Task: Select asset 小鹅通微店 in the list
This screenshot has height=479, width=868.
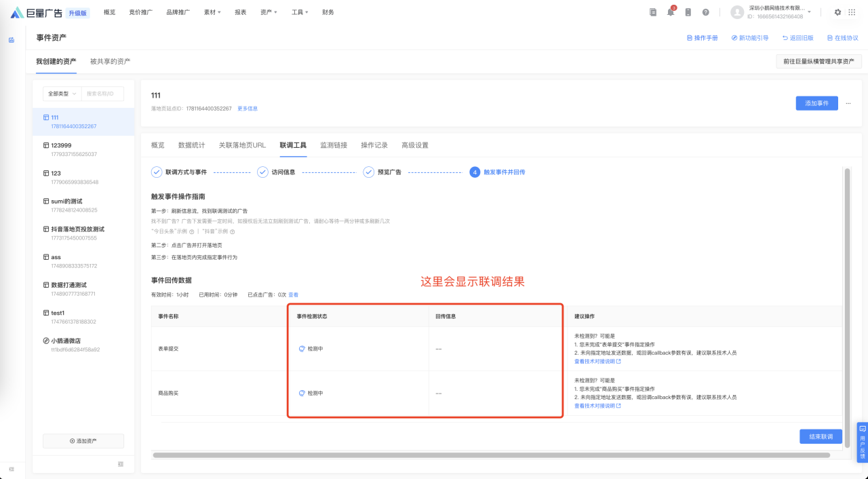Action: point(83,345)
